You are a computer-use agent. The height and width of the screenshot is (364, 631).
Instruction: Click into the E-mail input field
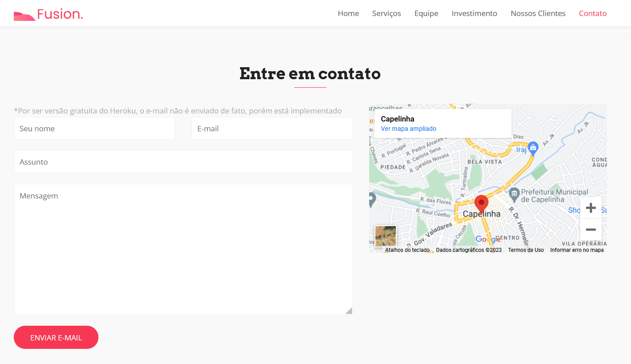(x=272, y=129)
